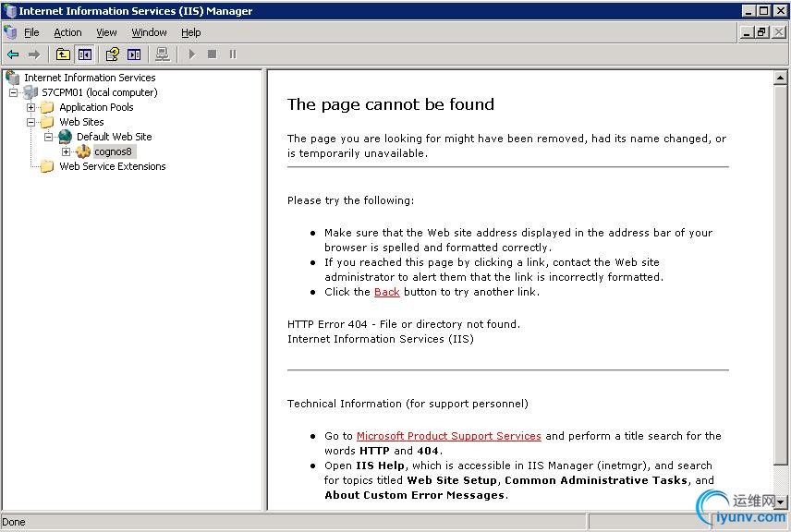Click the cognos8 gear icon
Viewport: 791px width, 532px height.
pos(83,151)
